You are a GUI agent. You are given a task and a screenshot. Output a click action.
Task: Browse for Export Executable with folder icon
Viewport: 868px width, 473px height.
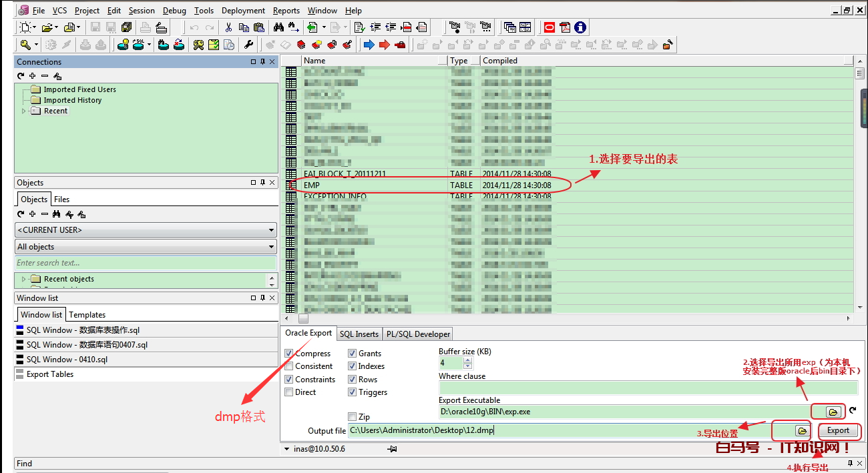[833, 412]
